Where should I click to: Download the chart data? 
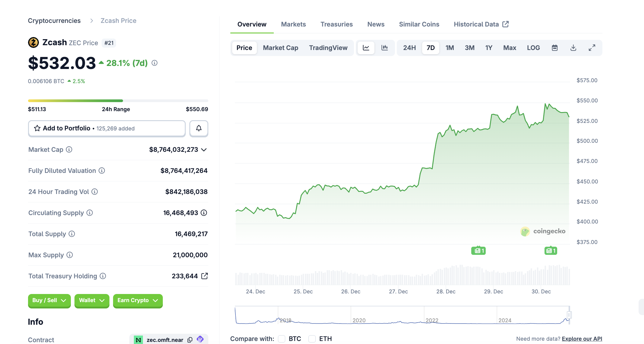(573, 48)
